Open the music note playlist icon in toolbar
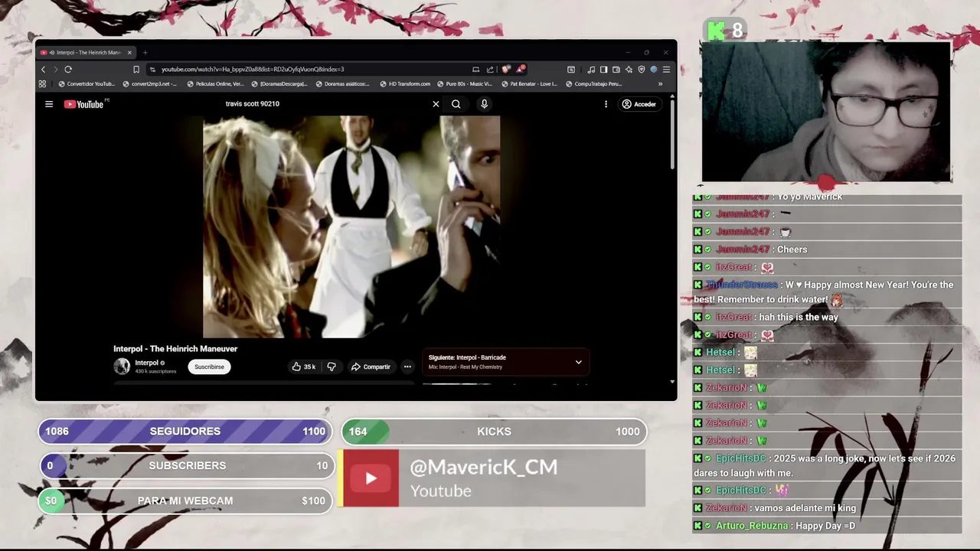Screen dimensions: 980x551 [x=591, y=70]
